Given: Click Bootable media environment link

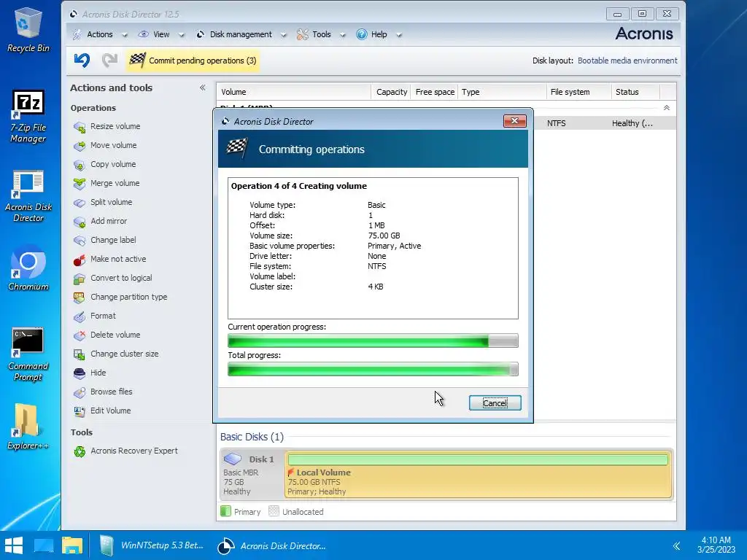Looking at the screenshot, I should (x=627, y=61).
